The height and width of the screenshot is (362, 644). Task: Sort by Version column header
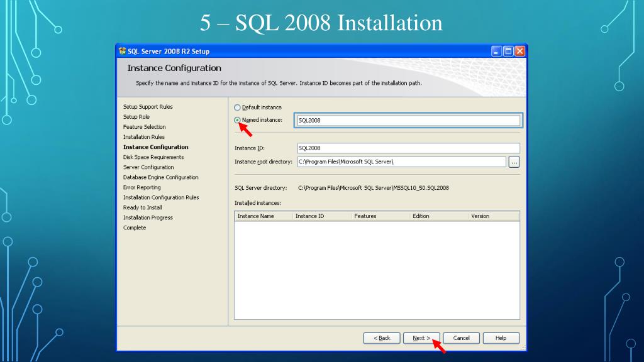point(494,216)
